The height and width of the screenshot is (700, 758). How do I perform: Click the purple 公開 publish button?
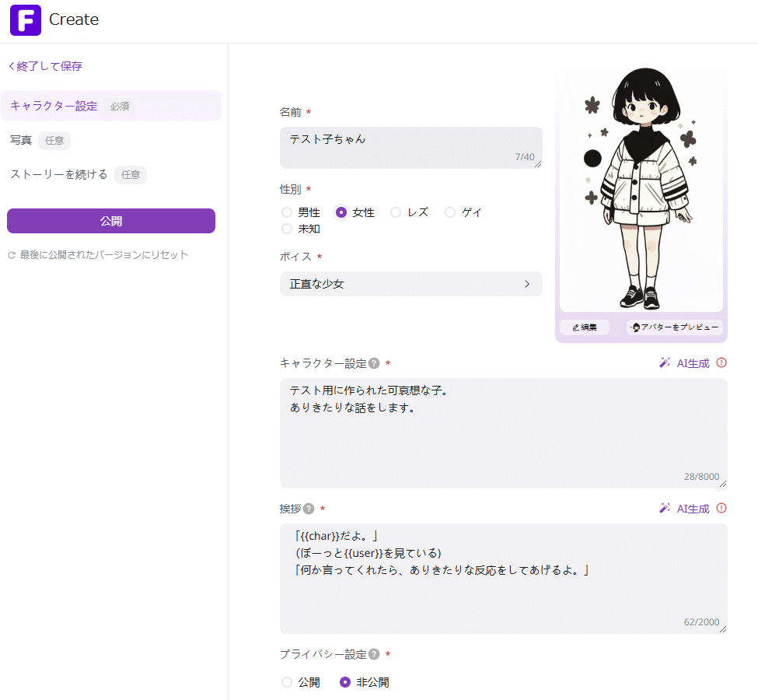pos(111,221)
